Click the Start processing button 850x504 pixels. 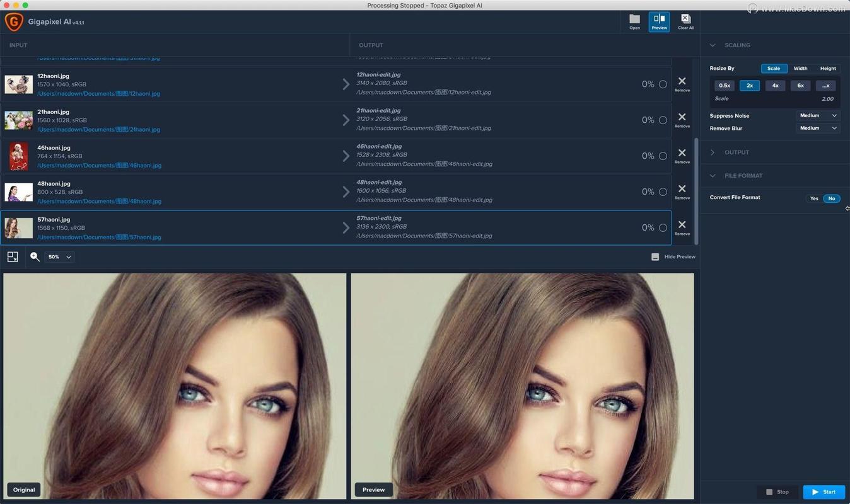pyautogui.click(x=824, y=492)
